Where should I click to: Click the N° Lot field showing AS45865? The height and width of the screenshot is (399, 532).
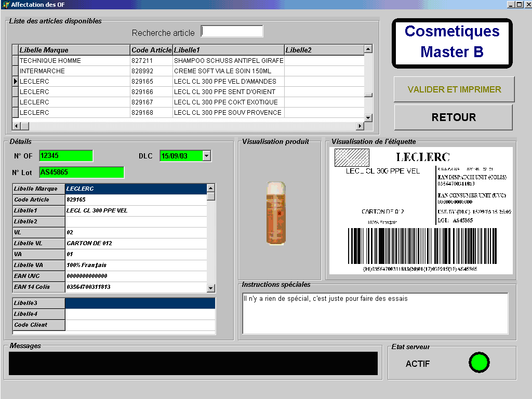pos(82,172)
